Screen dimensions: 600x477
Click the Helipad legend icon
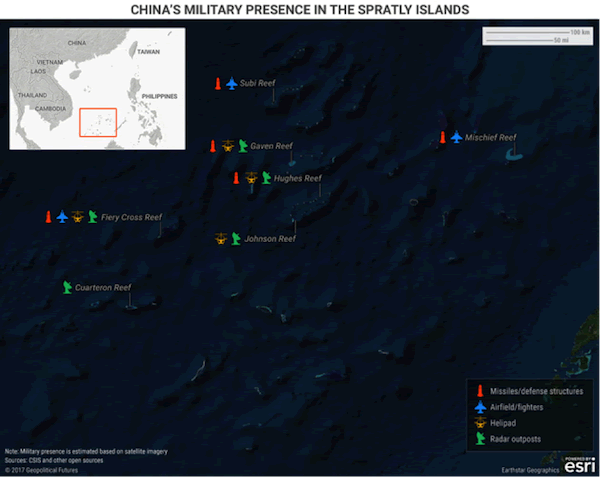pos(480,423)
